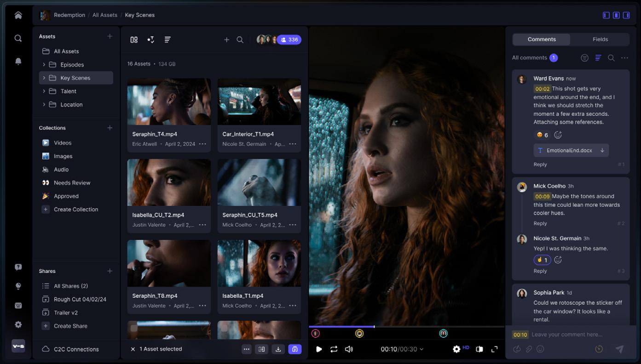Open Seraphin_T4.mp4 options menu
641x364 pixels.
point(202,144)
